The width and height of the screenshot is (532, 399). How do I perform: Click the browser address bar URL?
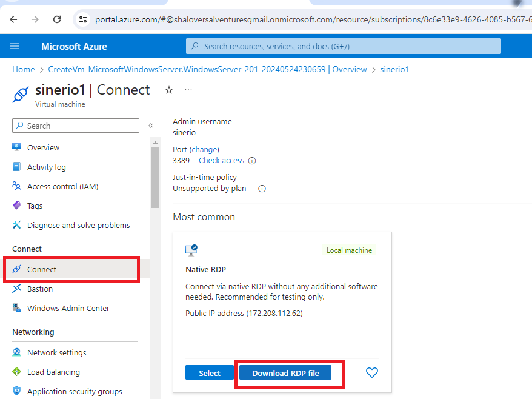coord(312,19)
